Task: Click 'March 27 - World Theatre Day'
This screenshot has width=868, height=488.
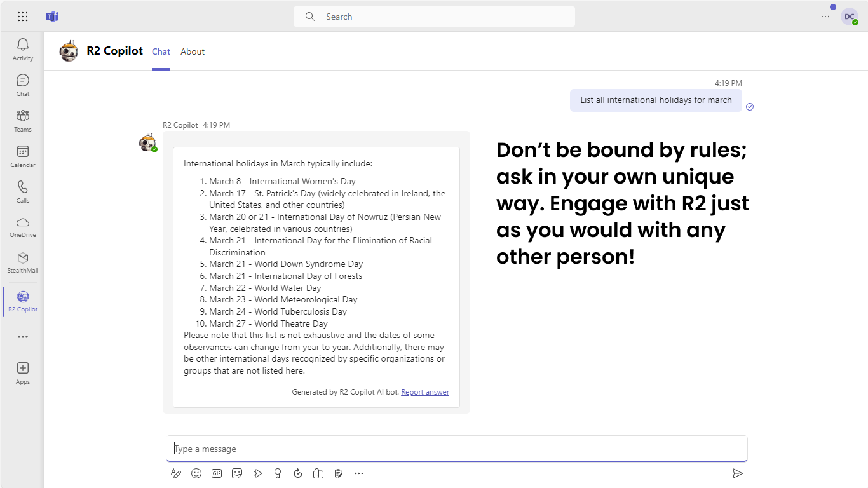Action: point(268,323)
